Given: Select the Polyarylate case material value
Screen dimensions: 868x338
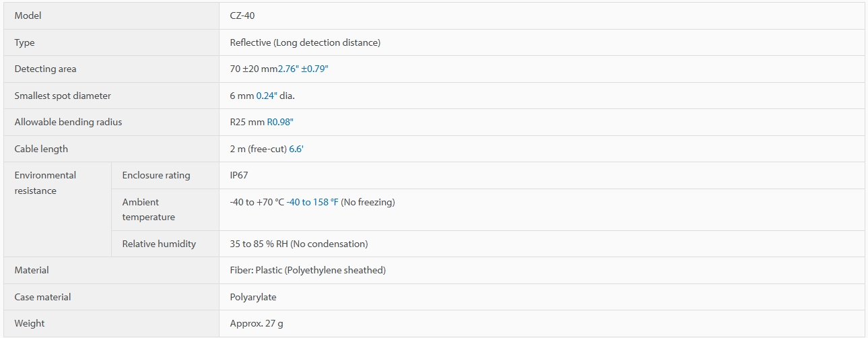Looking at the screenshot, I should pyautogui.click(x=253, y=297).
